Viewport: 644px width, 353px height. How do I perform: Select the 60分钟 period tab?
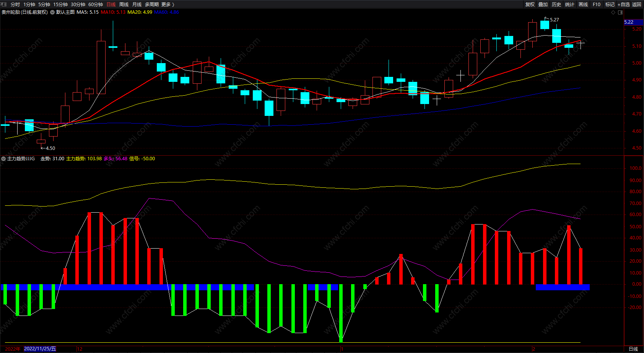tap(96, 5)
